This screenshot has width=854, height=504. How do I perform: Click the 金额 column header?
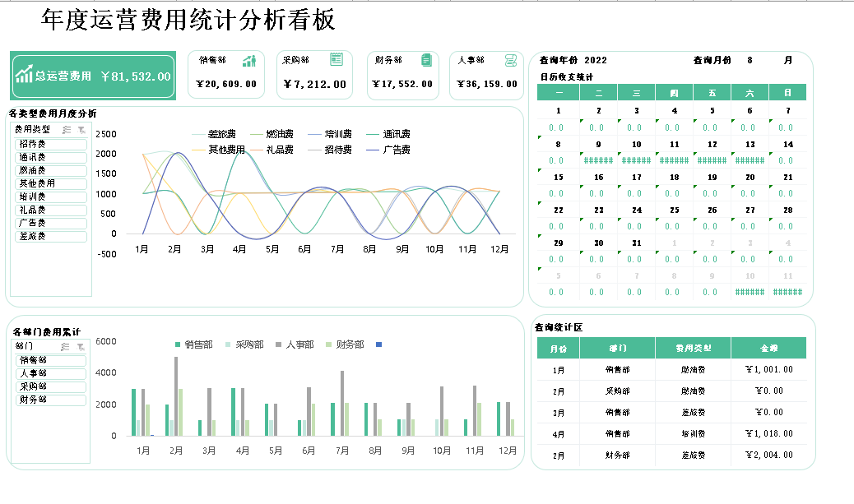tap(768, 348)
